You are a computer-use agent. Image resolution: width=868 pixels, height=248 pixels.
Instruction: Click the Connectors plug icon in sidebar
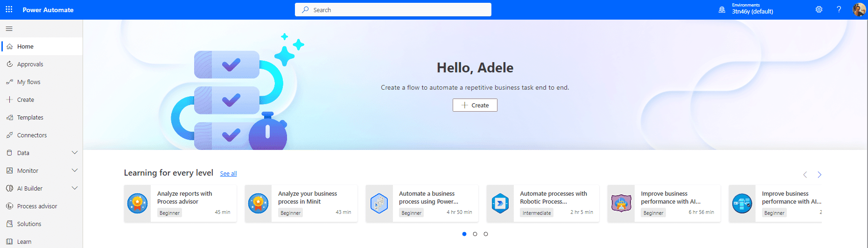9,135
